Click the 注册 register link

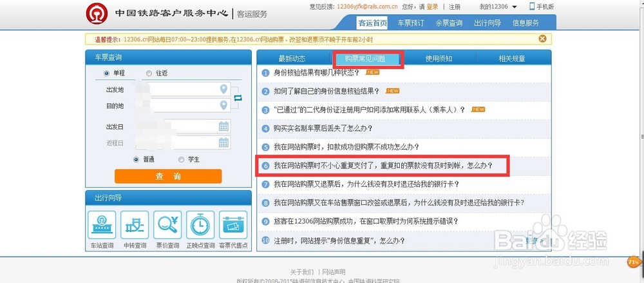click(455, 7)
